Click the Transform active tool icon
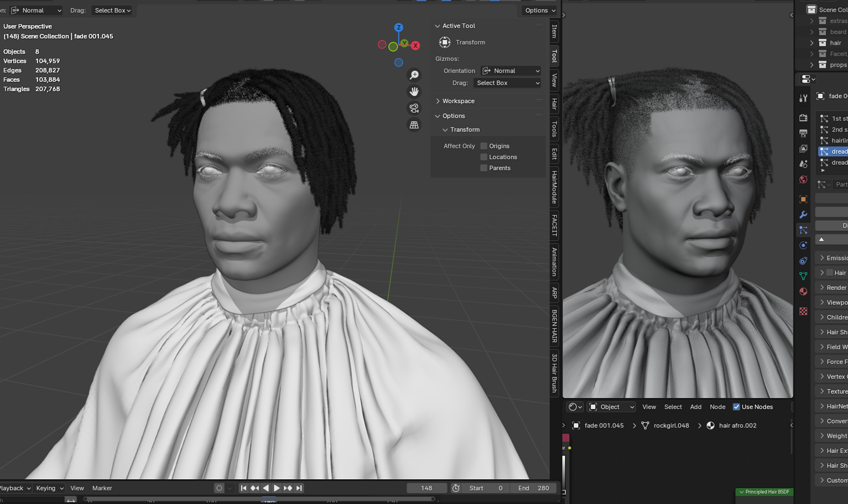Viewport: 848px width, 504px height. click(445, 42)
